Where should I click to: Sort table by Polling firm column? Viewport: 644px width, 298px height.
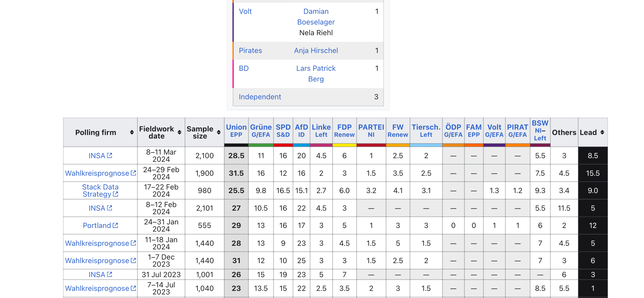(132, 132)
